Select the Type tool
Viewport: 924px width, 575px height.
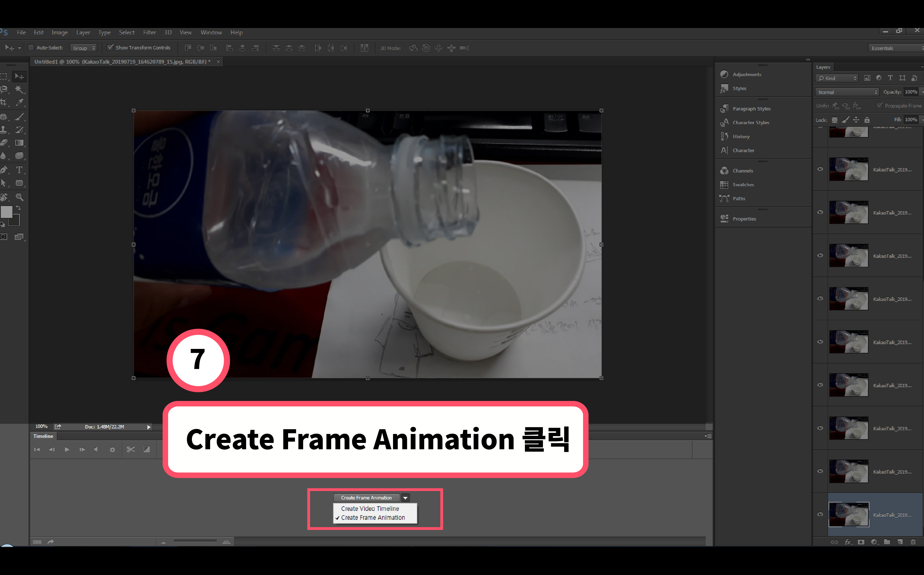(19, 170)
